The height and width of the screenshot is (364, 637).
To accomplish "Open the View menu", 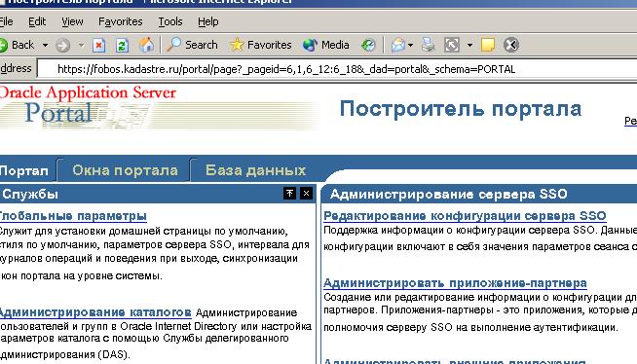I will pos(72,21).
